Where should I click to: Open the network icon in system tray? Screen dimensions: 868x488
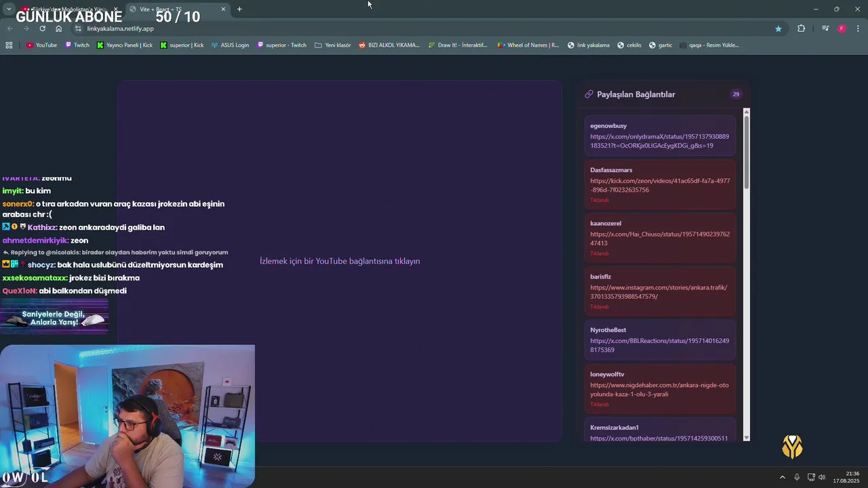tap(811, 477)
